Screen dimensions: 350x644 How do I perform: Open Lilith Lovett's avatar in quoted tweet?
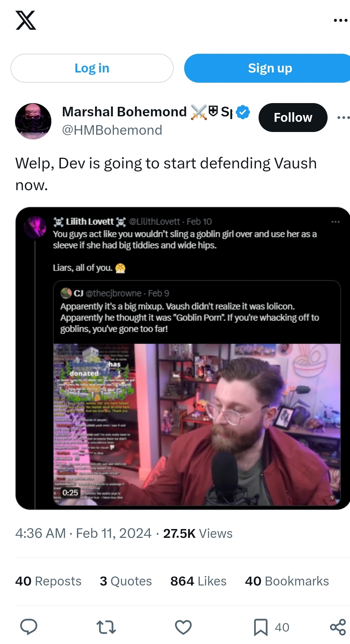point(35,227)
